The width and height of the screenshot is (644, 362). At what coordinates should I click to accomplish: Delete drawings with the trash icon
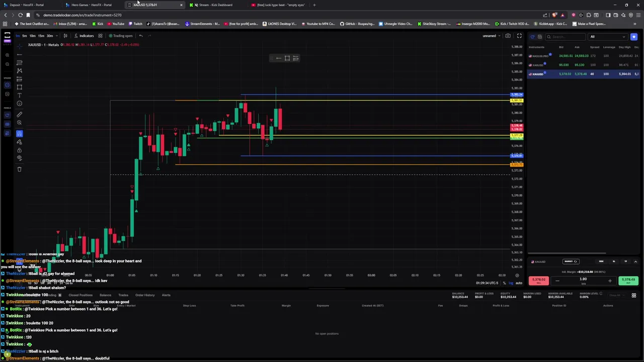19,169
